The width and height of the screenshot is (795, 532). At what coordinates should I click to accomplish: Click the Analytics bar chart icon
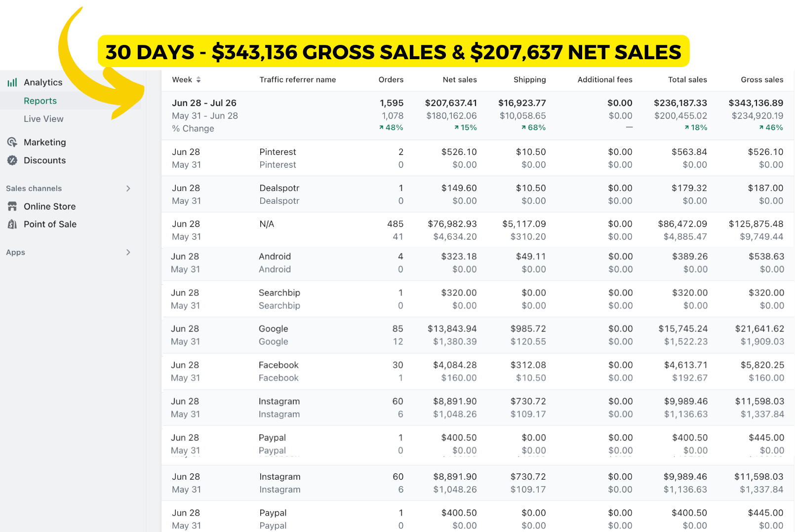[12, 82]
